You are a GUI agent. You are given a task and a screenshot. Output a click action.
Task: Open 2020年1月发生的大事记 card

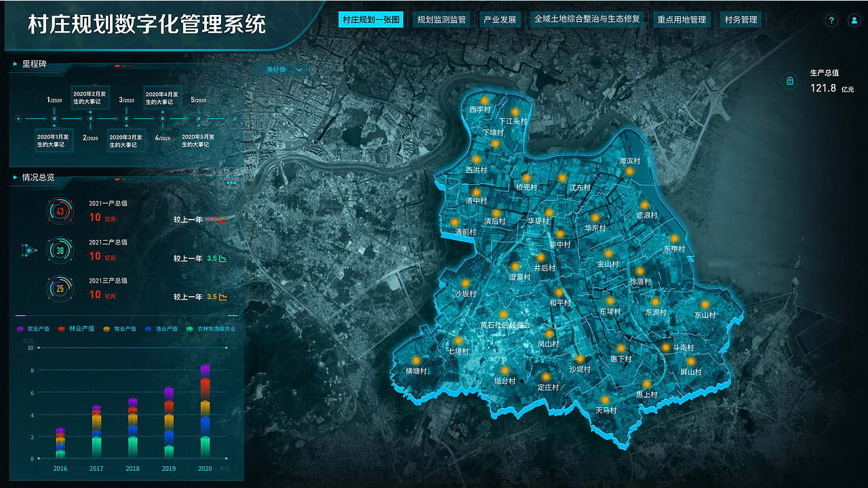[54, 140]
